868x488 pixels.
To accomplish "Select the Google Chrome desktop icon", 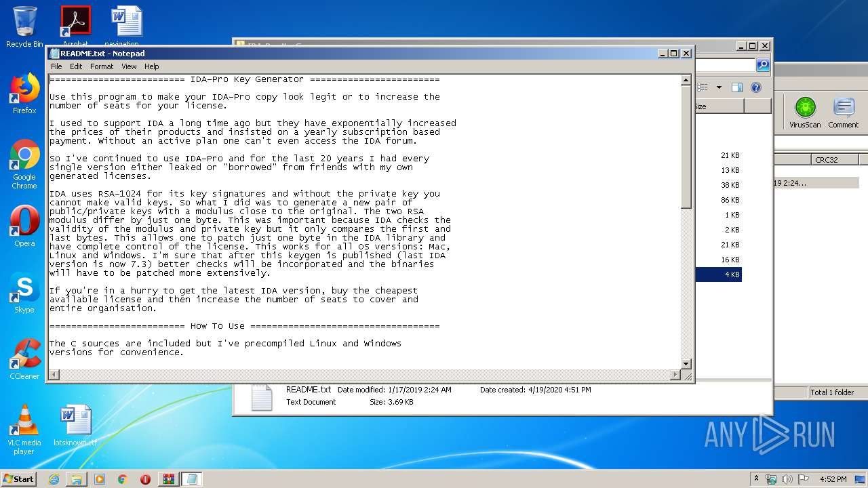I will point(24,165).
